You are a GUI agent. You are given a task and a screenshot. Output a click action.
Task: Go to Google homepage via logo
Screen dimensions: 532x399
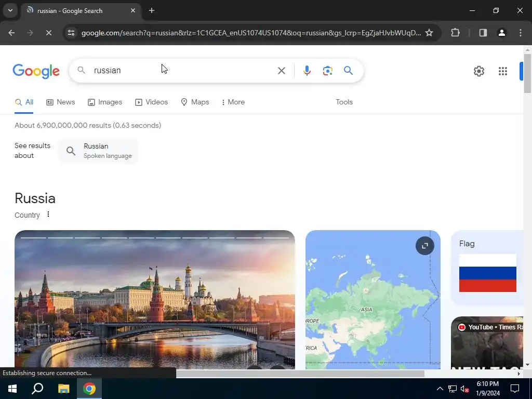tap(36, 71)
